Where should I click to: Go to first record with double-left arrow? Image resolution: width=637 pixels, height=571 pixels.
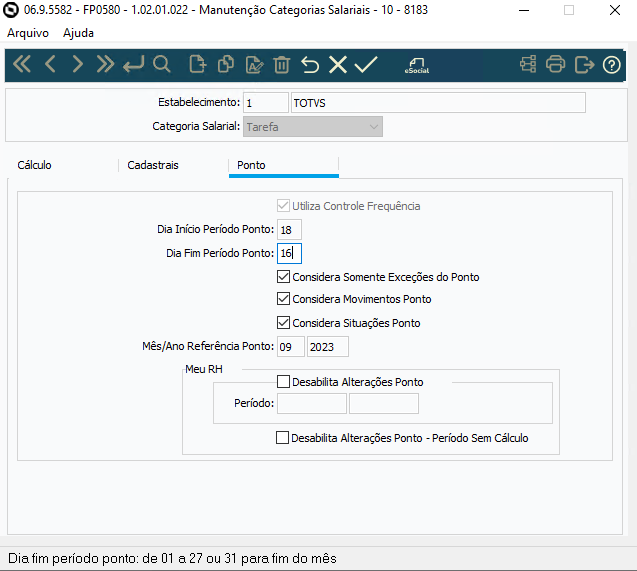(22, 65)
